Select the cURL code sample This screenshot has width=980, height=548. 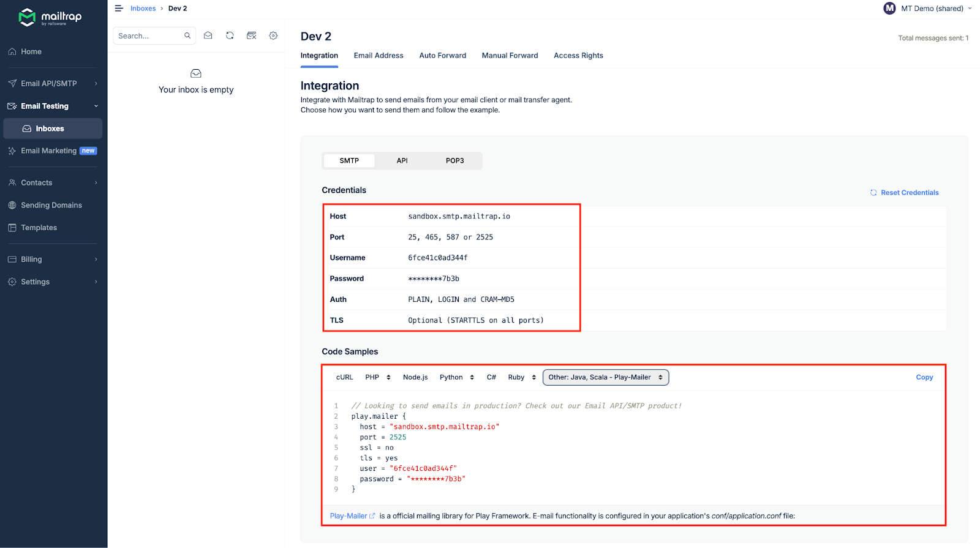[344, 377]
